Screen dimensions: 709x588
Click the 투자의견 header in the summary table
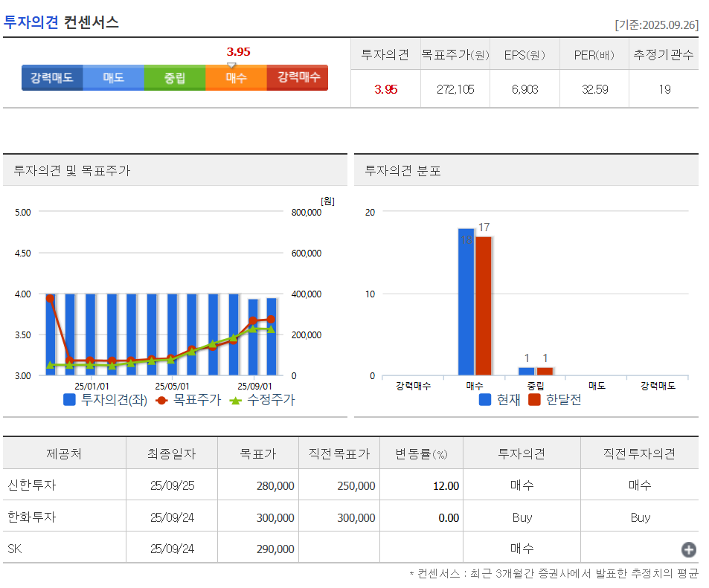click(x=385, y=55)
